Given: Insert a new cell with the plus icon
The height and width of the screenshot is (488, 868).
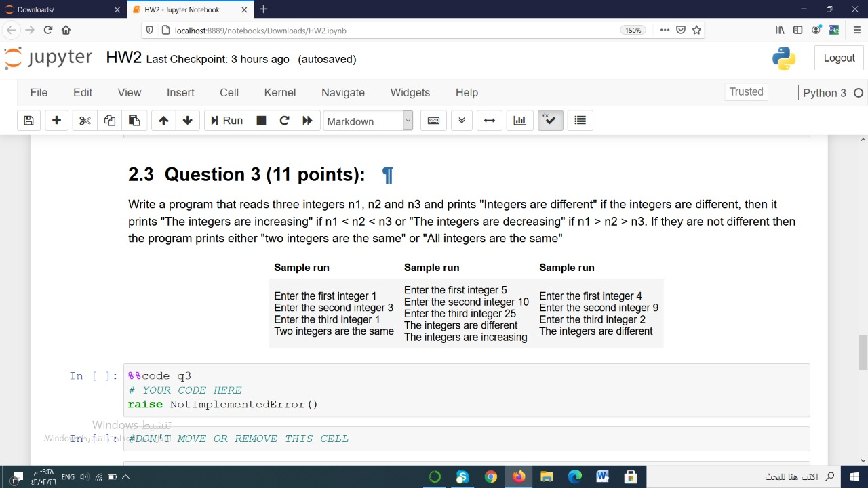Looking at the screenshot, I should coord(56,120).
